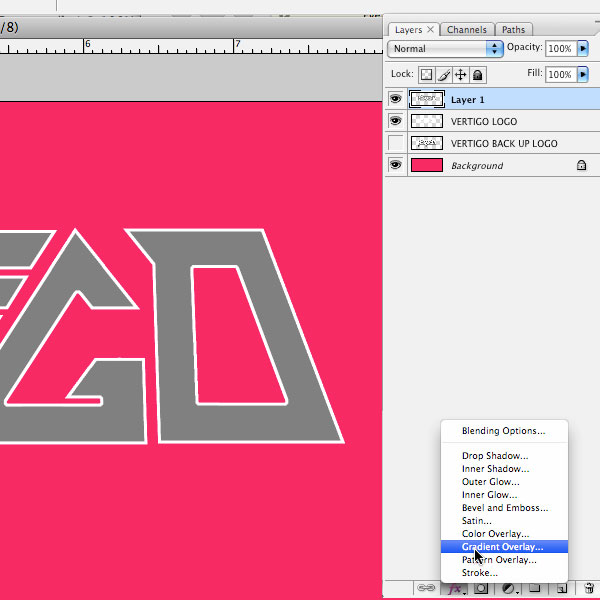
Task: Click the fx layer style button
Action: [x=455, y=588]
